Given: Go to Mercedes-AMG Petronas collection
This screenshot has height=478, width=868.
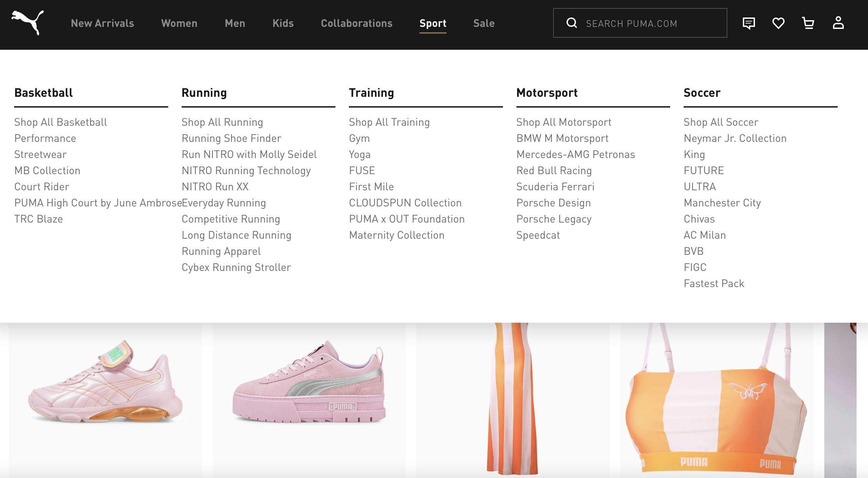Looking at the screenshot, I should (x=576, y=154).
